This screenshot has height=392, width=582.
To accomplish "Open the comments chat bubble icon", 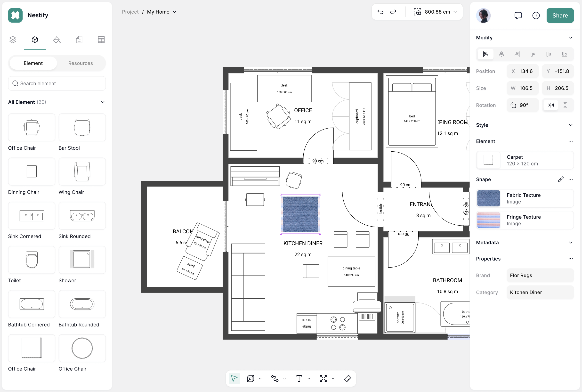I will 518,16.
